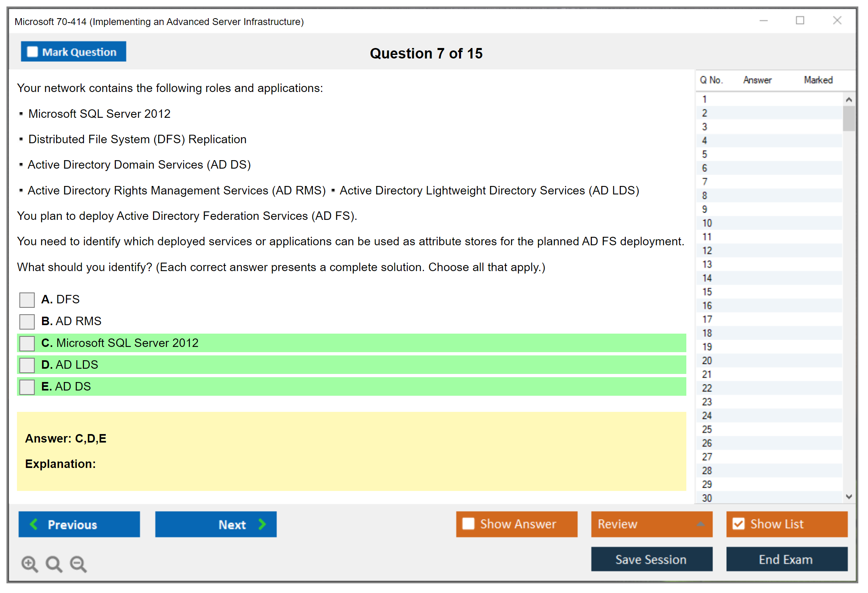Toggle the Show List checkbox button
Screen dimensions: 868x593
click(738, 524)
